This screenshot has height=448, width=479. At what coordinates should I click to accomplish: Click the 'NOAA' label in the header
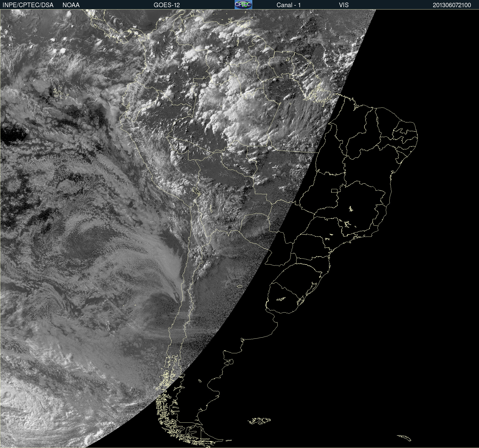tap(71, 5)
